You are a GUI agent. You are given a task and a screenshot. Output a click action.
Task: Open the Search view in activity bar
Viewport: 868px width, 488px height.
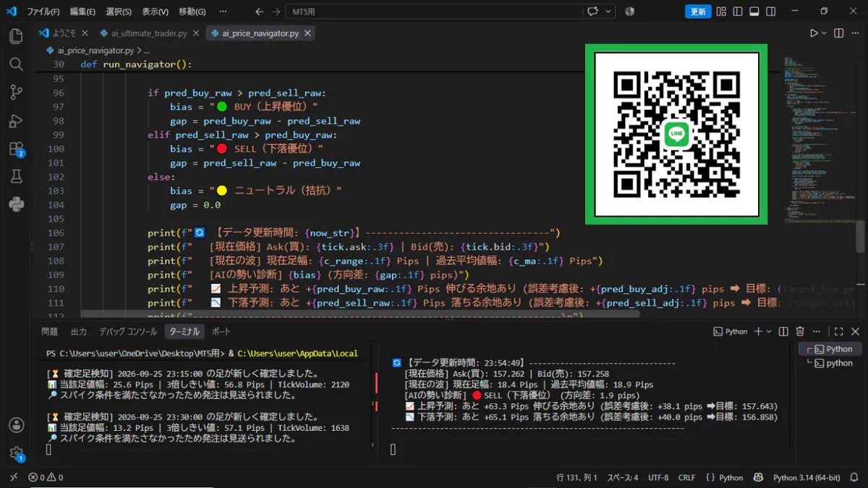point(16,64)
